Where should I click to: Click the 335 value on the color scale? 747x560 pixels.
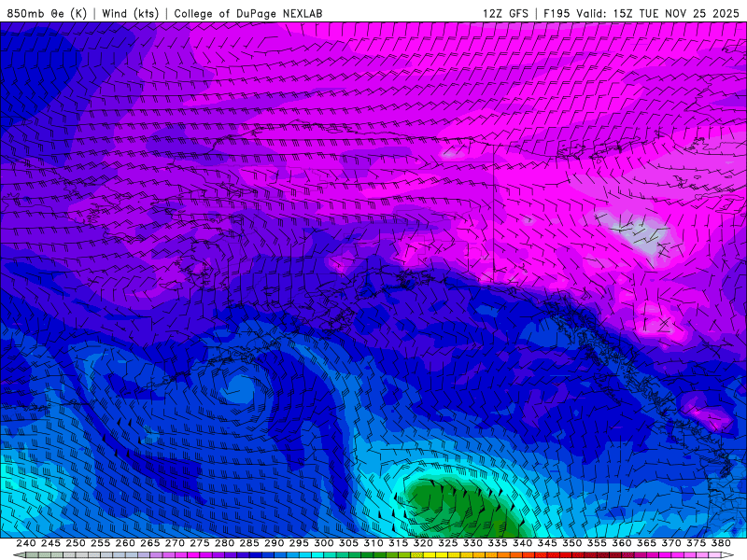pyautogui.click(x=498, y=543)
